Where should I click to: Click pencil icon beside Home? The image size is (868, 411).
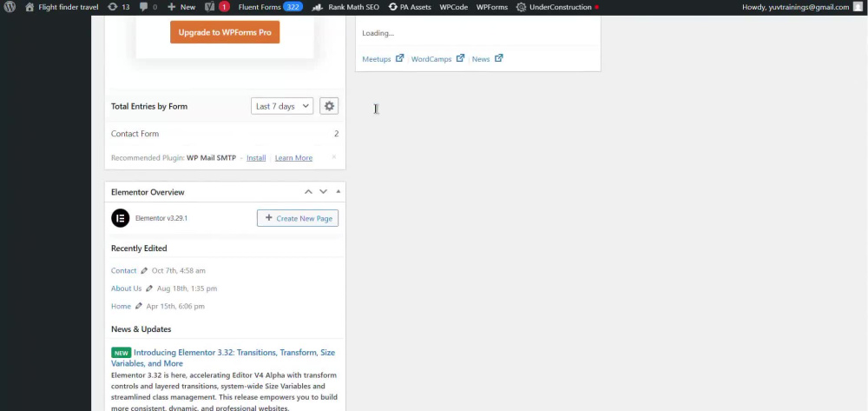(139, 307)
